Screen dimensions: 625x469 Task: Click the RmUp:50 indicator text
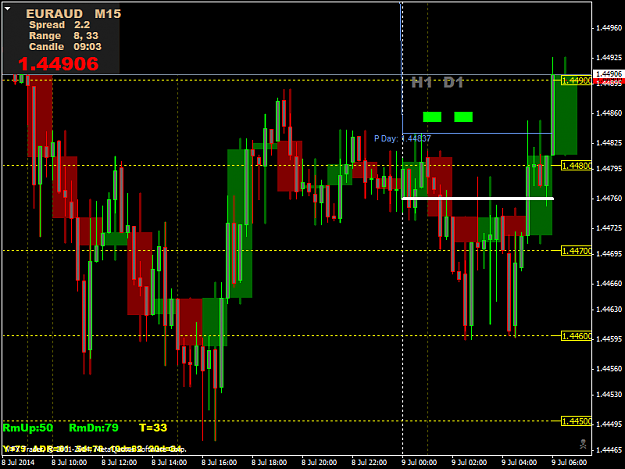[x=28, y=428]
